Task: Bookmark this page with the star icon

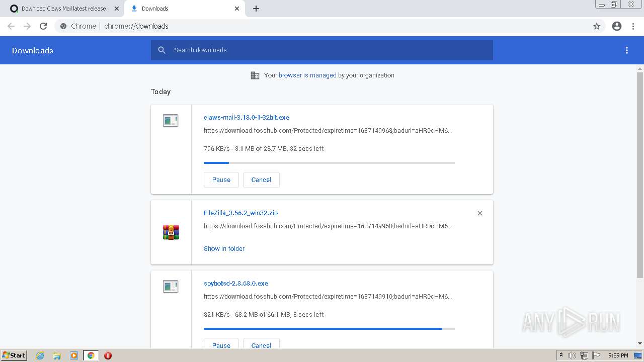Action: (597, 26)
